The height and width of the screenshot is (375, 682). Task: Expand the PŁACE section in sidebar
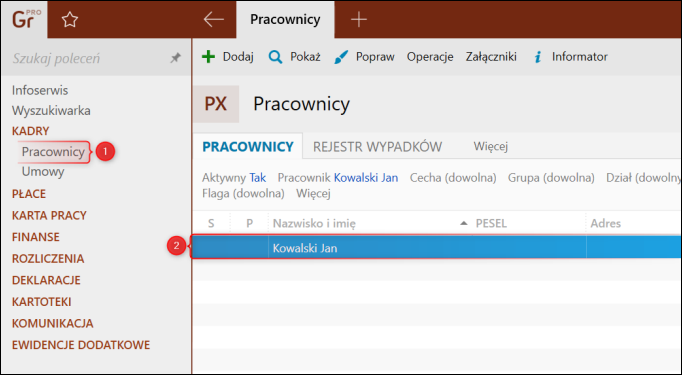point(29,194)
